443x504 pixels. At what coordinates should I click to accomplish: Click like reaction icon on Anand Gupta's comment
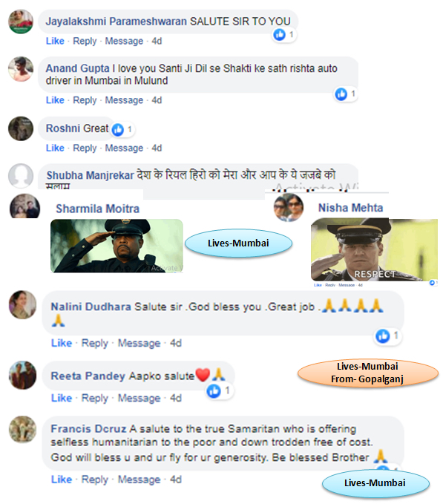pyautogui.click(x=341, y=94)
